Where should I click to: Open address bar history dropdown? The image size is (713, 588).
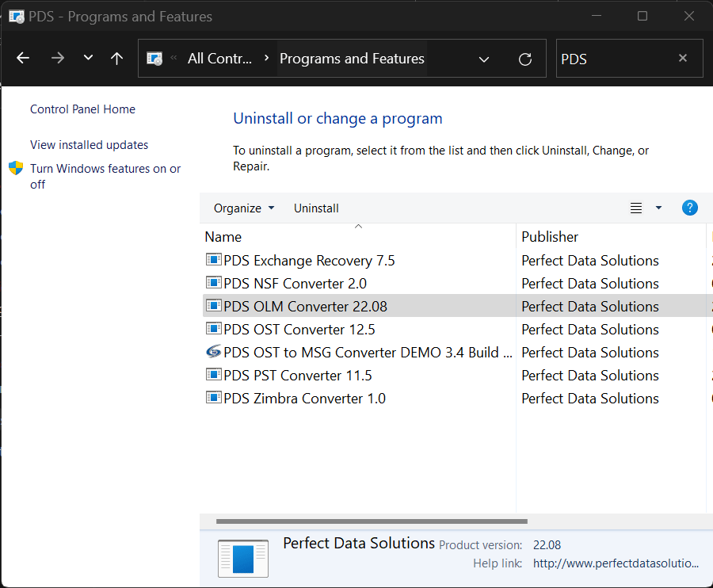(x=484, y=59)
